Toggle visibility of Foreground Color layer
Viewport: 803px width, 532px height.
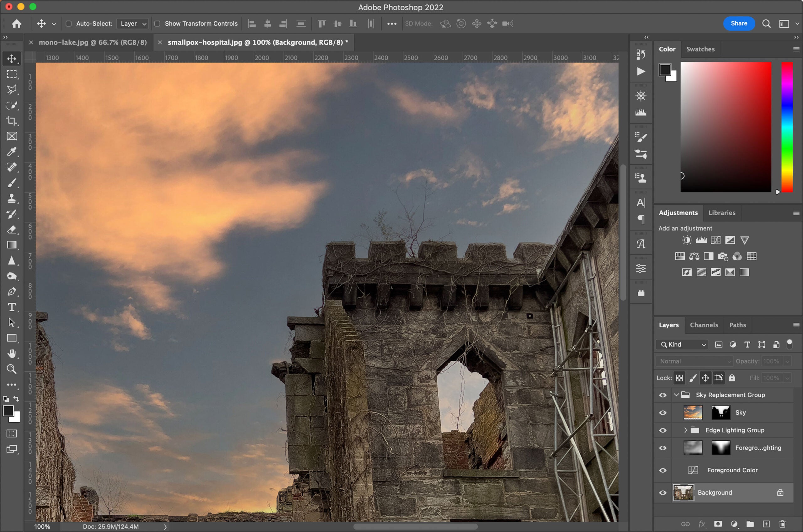663,470
